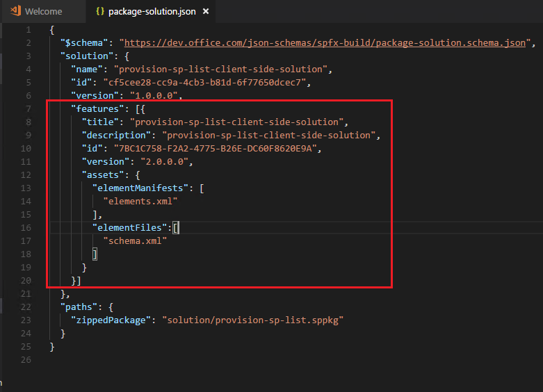
Task: Click line number 1 in the gutter
Action: click(29, 30)
